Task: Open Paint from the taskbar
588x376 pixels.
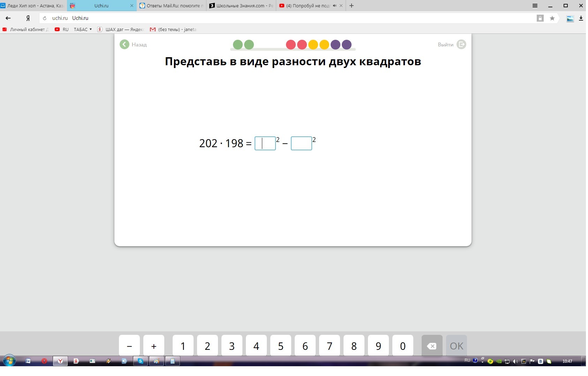Action: click(157, 361)
